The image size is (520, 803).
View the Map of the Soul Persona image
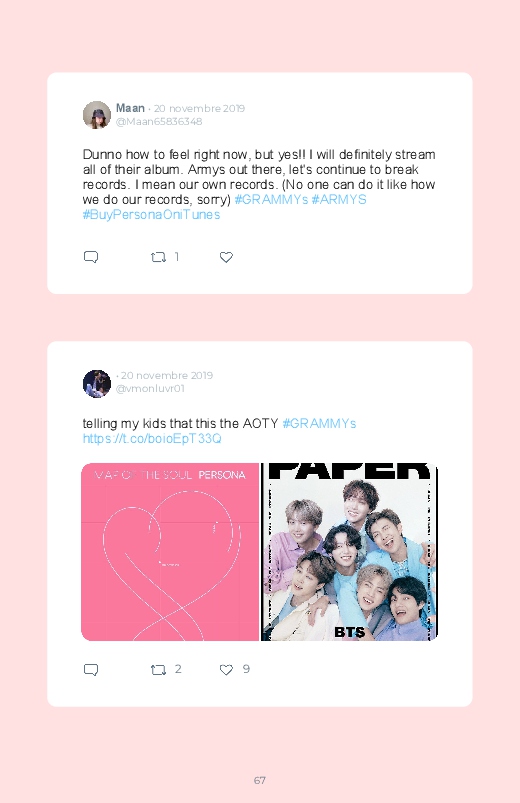[x=170, y=552]
